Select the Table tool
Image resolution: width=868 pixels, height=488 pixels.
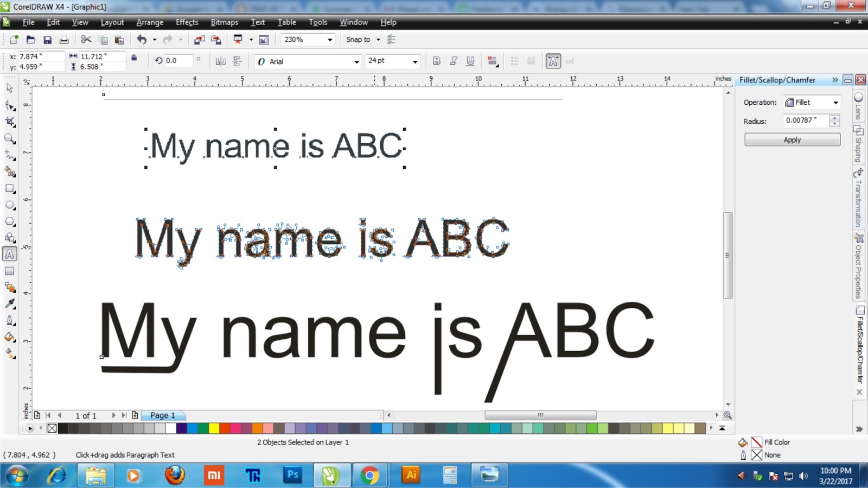click(10, 271)
